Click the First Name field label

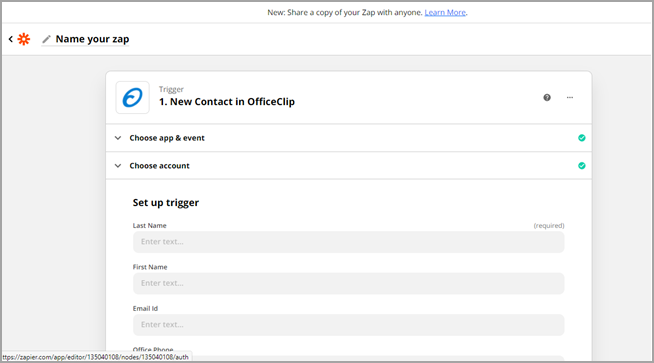[150, 267]
